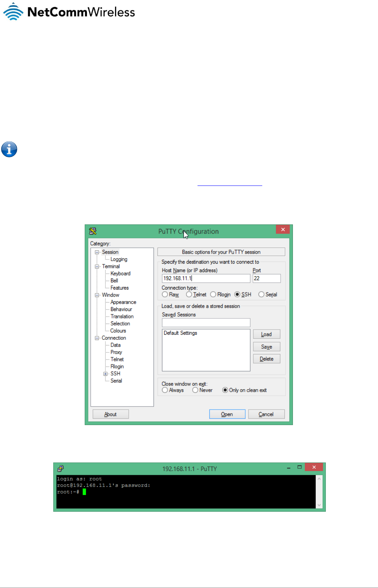Open the Features category
This screenshot has height=588, width=378.
[119, 288]
